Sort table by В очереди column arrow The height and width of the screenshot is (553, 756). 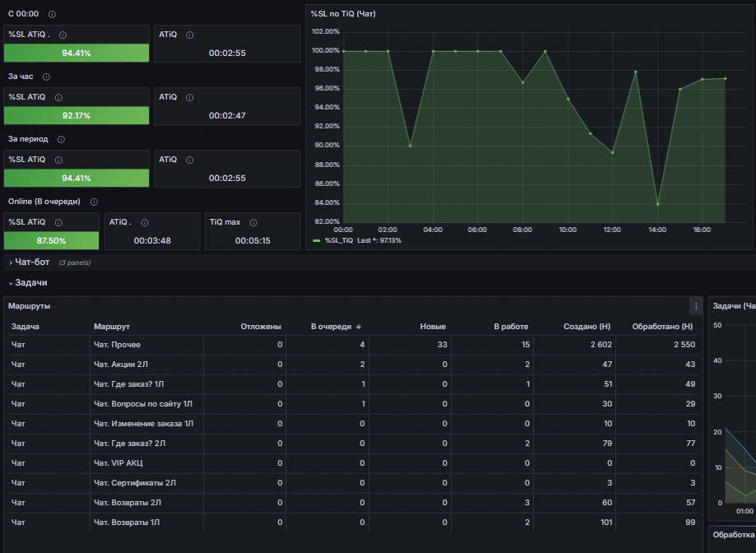359,327
